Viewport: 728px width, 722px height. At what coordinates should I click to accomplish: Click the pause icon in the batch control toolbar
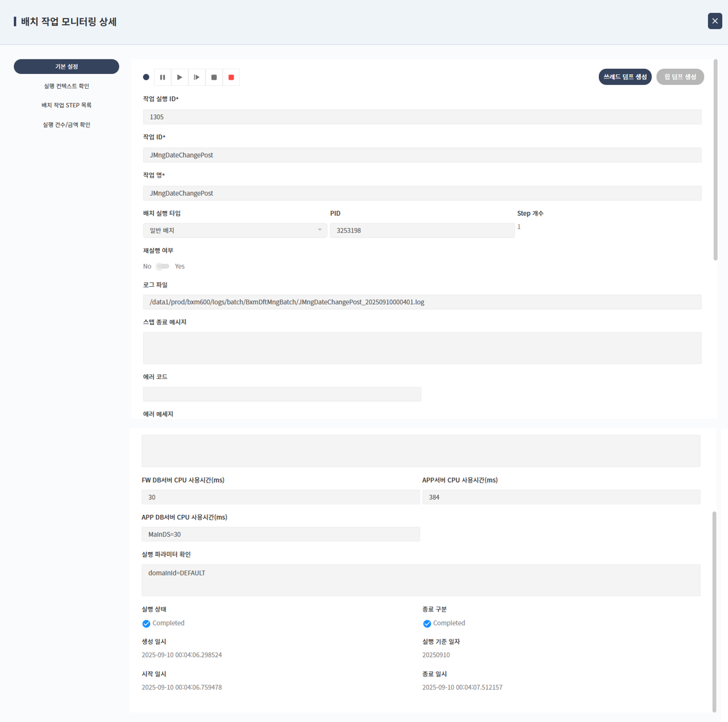(163, 77)
